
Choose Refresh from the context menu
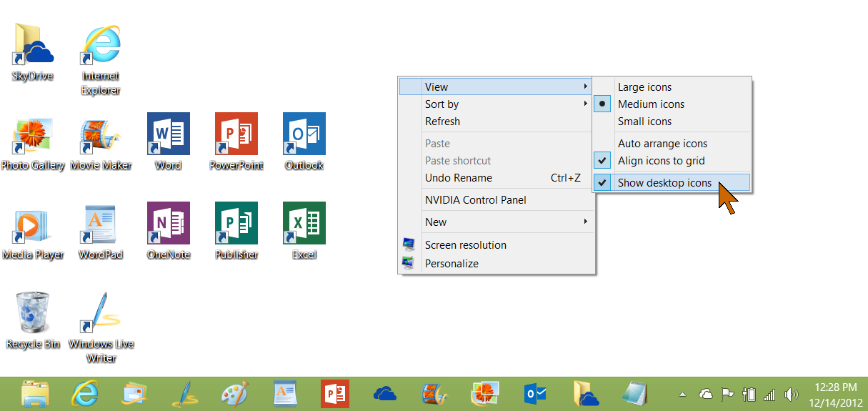496,122
